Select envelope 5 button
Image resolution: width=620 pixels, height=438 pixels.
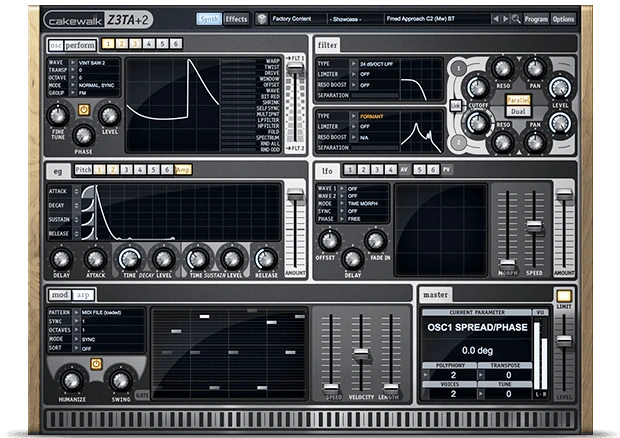coord(153,170)
